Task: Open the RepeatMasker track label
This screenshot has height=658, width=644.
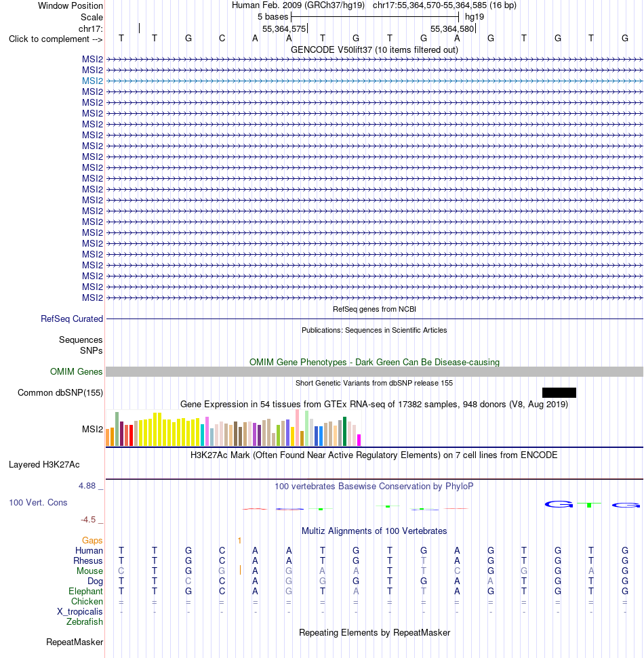Action: click(x=75, y=642)
